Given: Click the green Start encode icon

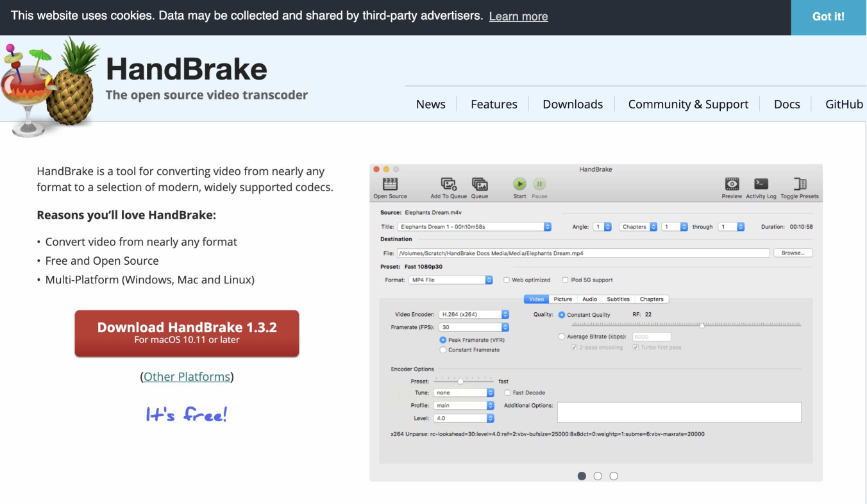Looking at the screenshot, I should coord(519,184).
